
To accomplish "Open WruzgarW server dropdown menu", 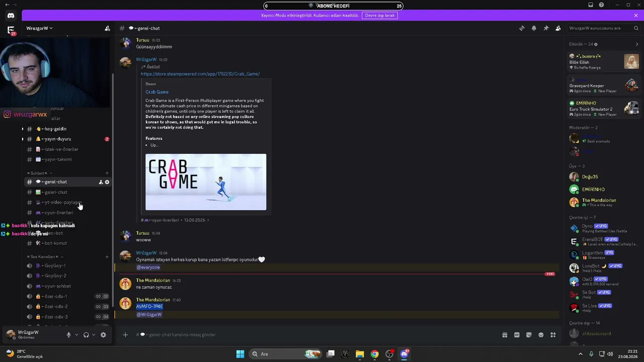I will [x=40, y=28].
